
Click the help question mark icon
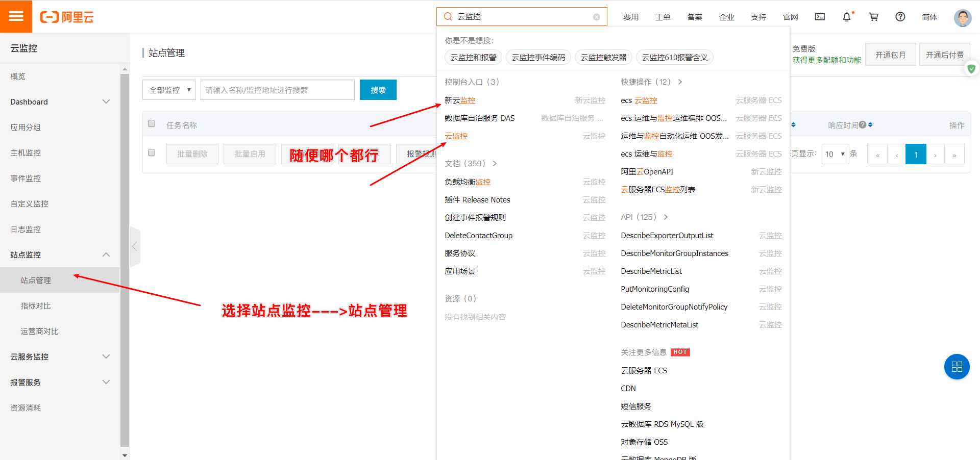point(900,17)
